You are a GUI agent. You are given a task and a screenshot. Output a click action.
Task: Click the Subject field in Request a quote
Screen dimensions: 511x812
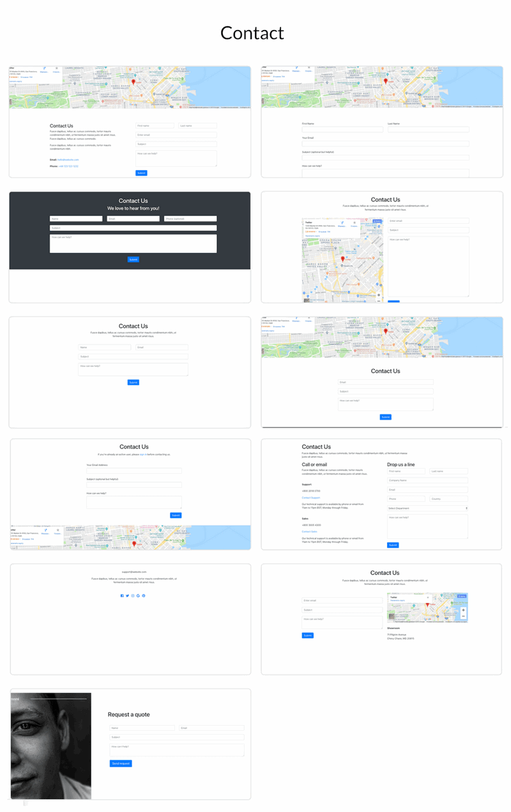coord(177,737)
